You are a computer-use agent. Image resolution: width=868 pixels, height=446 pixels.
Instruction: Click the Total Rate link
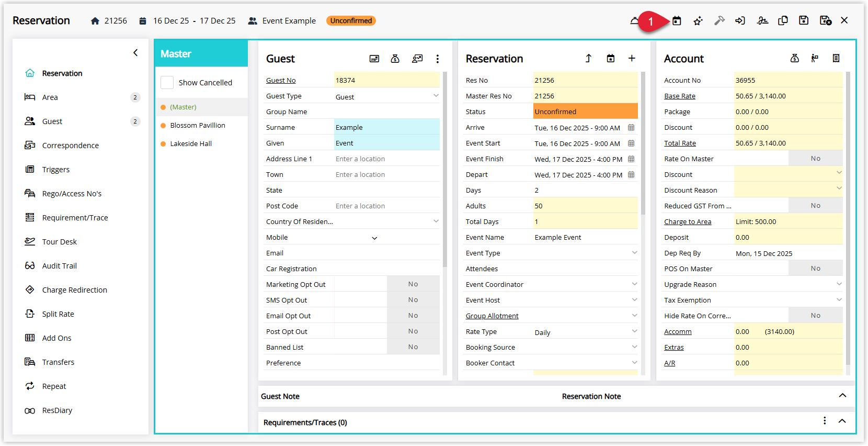pyautogui.click(x=680, y=143)
